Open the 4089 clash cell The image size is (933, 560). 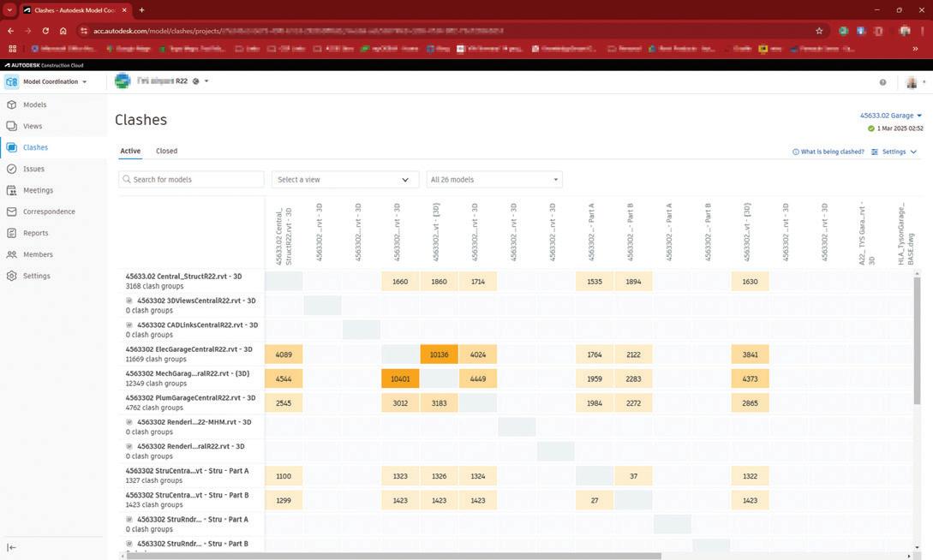pos(284,354)
